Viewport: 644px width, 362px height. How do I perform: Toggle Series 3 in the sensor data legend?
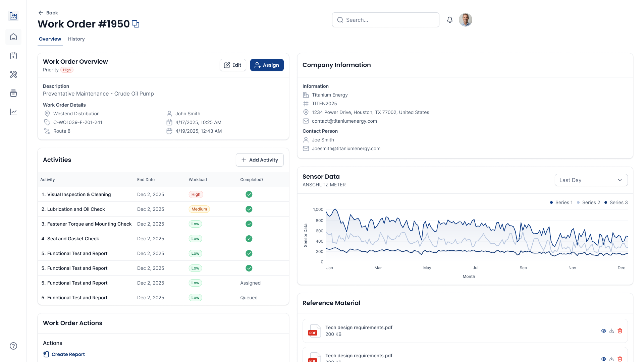616,202
